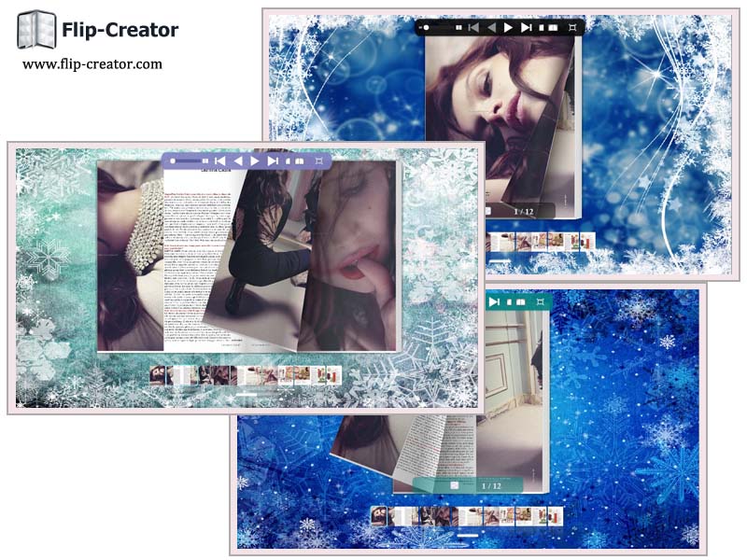This screenshot has width=747, height=560.
Task: Enter fullscreen from the green toolbar
Action: click(541, 301)
